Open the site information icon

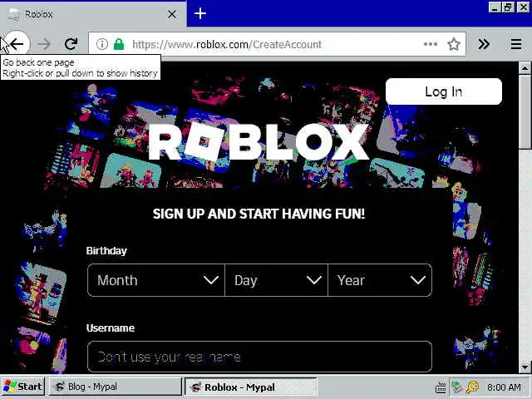tap(101, 44)
